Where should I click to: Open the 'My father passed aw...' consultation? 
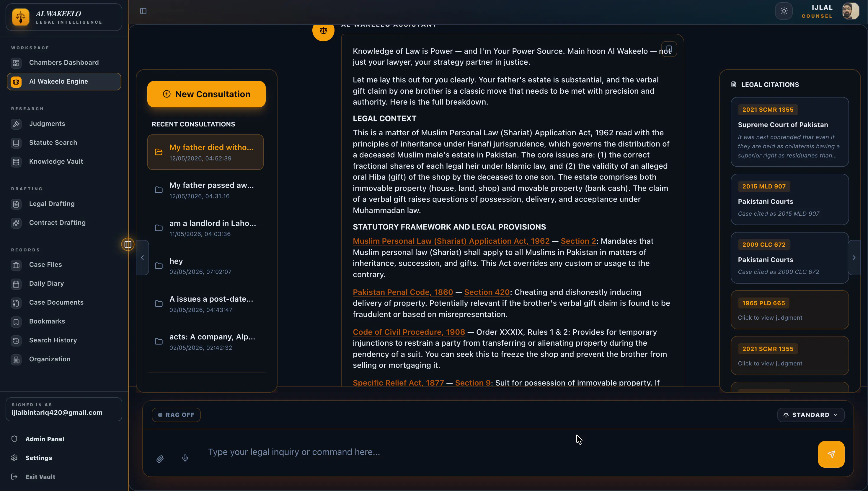[x=205, y=190]
